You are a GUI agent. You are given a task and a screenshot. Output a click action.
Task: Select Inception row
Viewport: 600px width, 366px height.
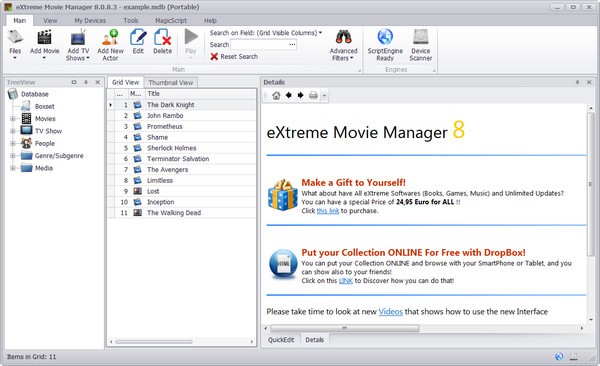[x=182, y=202]
